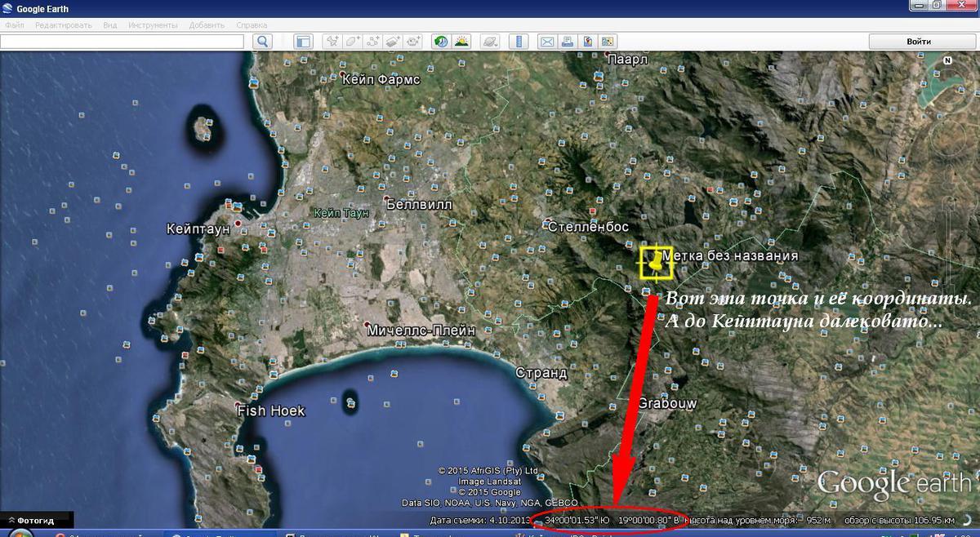The image size is (980, 537).
Task: Open the Добавить menu
Action: [207, 25]
